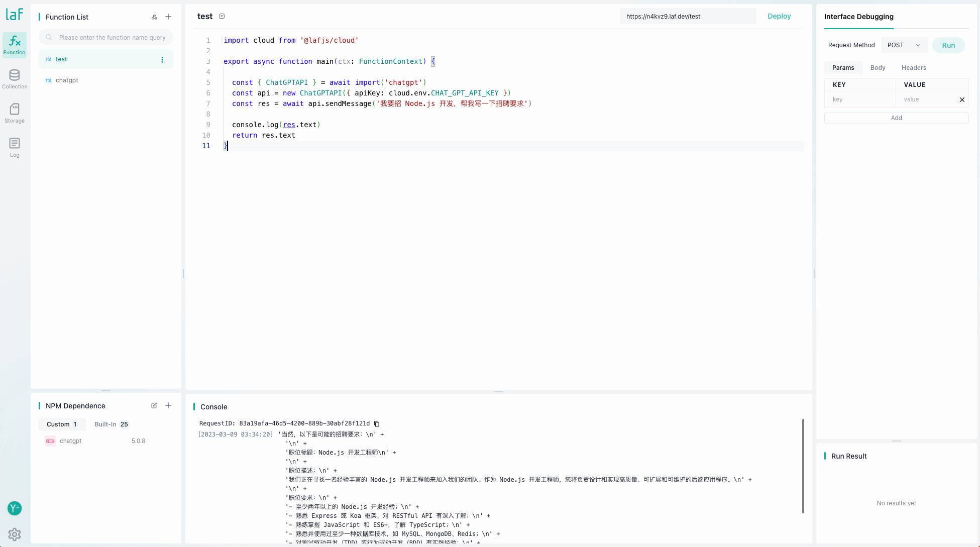The height and width of the screenshot is (547, 980).
Task: Click the NPM Dependence heading
Action: (75, 406)
